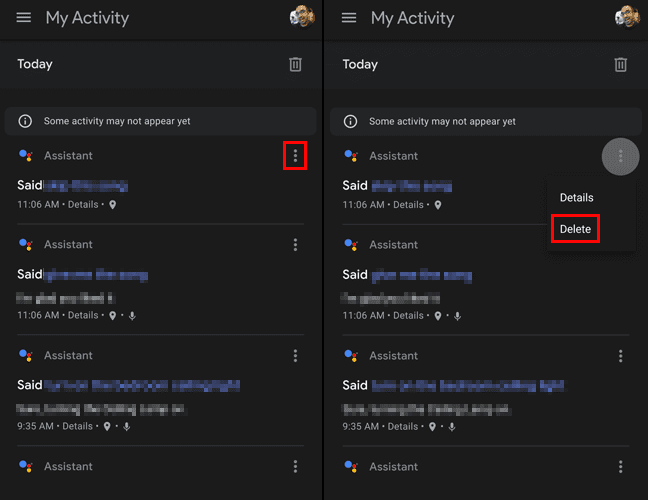Close highlighted three-dot menu in right screen

click(620, 156)
